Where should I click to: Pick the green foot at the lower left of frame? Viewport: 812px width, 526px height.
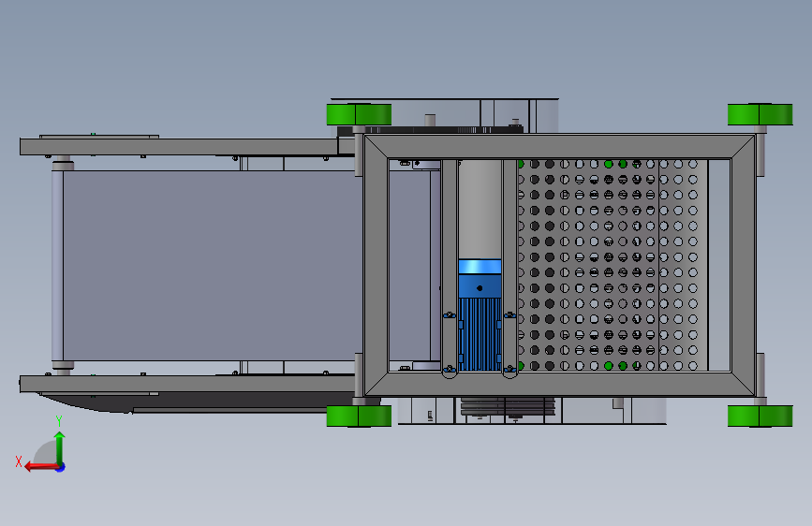click(x=359, y=416)
